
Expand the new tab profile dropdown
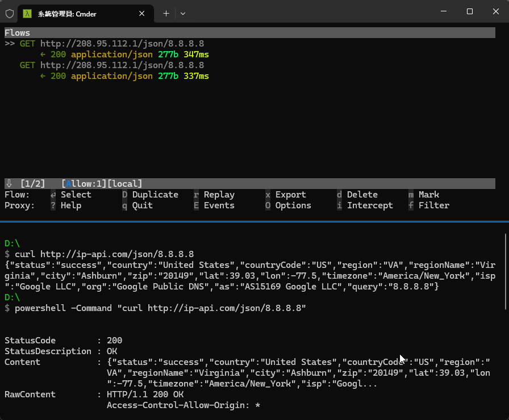(183, 13)
